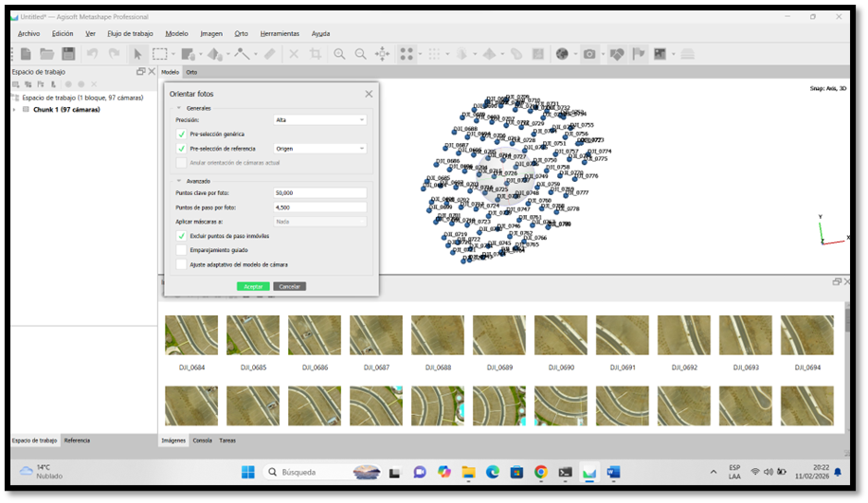Screen dimensions: 868x503
Task: Click the zoom out magnifier icon
Action: point(360,54)
